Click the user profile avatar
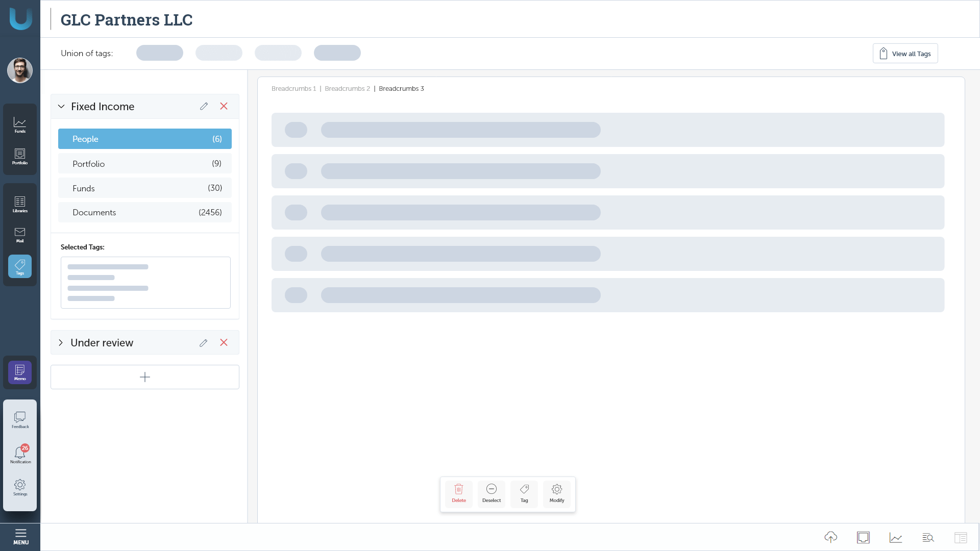Screen dimensions: 980x551 (x=20, y=70)
